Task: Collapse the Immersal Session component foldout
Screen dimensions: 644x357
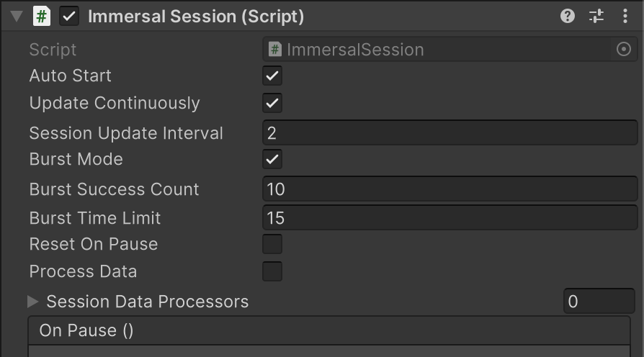Action: coord(17,17)
